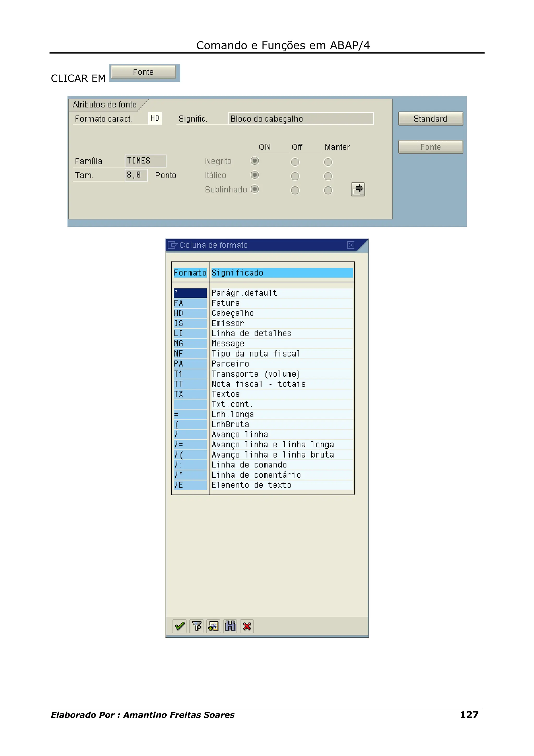The width and height of the screenshot is (534, 756).
Task: Select Negrito Manter radio button
Action: coord(328,162)
